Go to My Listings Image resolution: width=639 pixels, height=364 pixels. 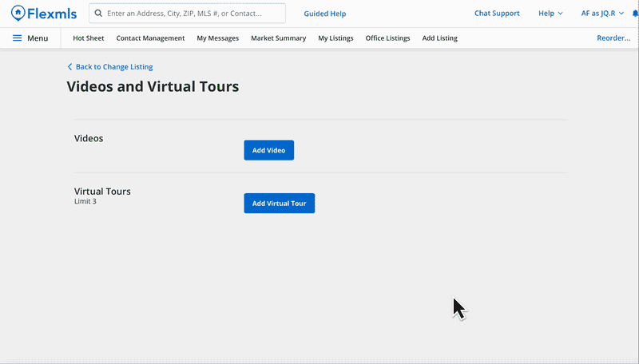[335, 38]
